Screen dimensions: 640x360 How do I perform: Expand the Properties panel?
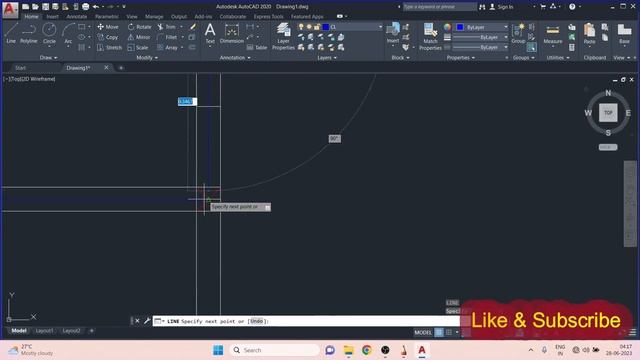coord(460,58)
